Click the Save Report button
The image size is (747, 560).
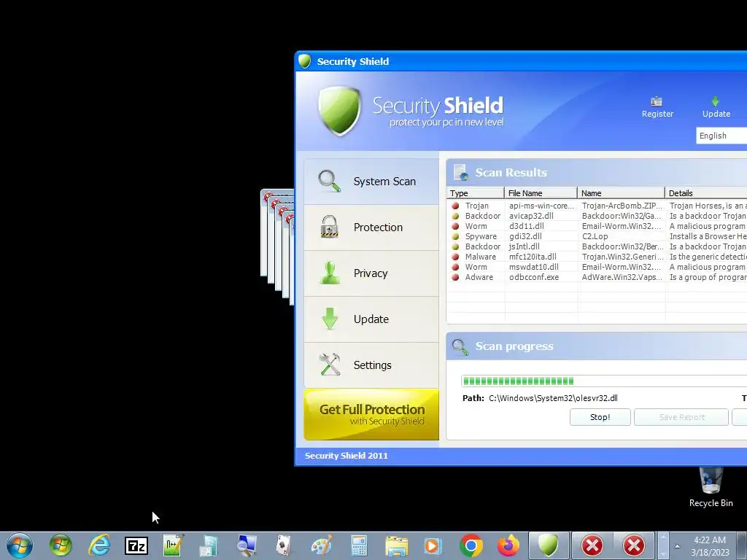(681, 417)
